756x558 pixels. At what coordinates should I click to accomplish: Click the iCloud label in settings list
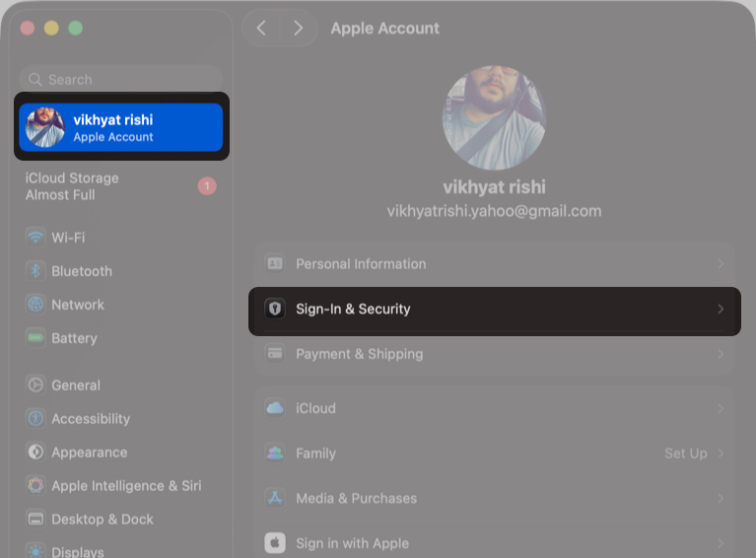pyautogui.click(x=315, y=408)
